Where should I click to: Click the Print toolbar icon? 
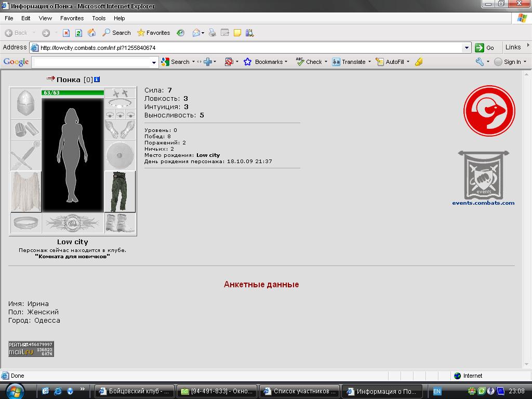pyautogui.click(x=212, y=33)
